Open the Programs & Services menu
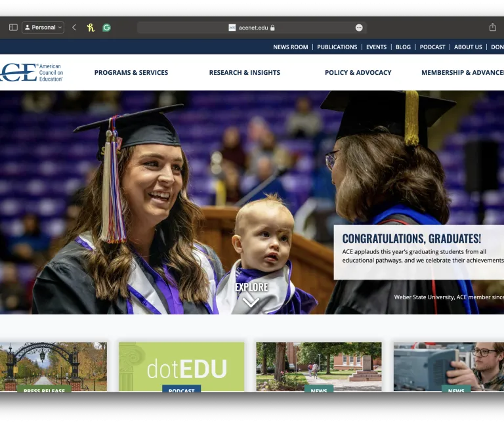Viewport: 504px width, 424px height. click(131, 73)
